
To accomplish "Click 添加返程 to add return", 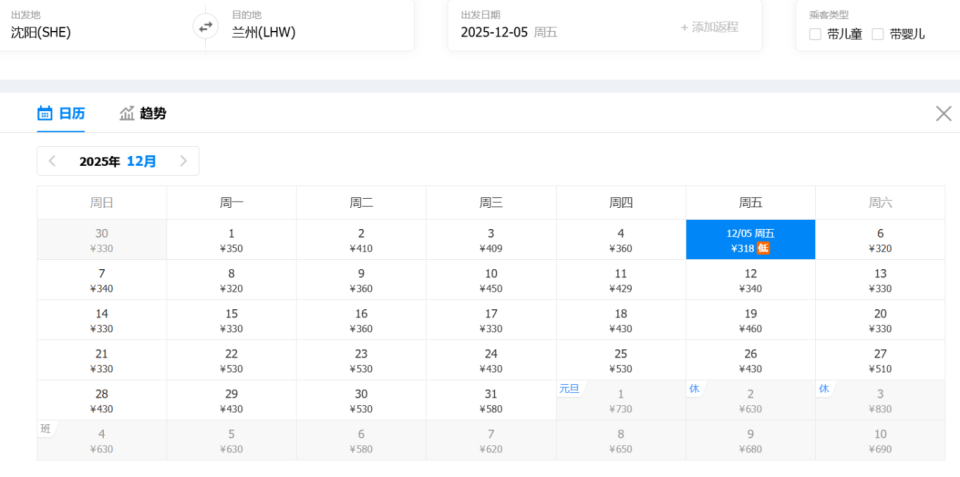I will click(x=709, y=27).
